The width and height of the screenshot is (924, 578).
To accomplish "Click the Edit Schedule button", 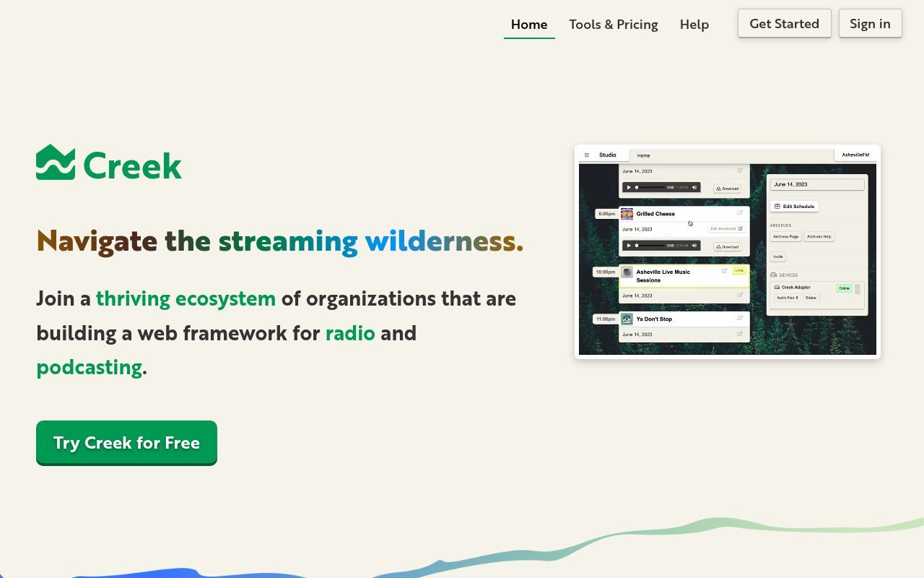I will pos(794,206).
